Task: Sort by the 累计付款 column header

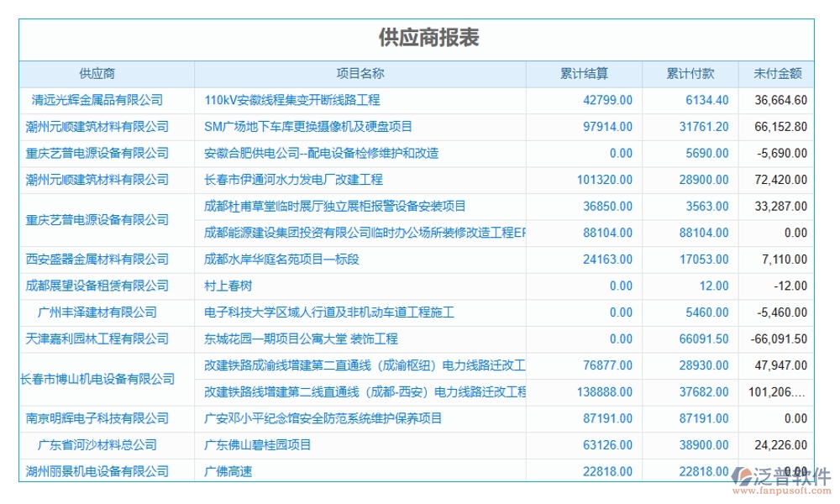Action: point(689,72)
